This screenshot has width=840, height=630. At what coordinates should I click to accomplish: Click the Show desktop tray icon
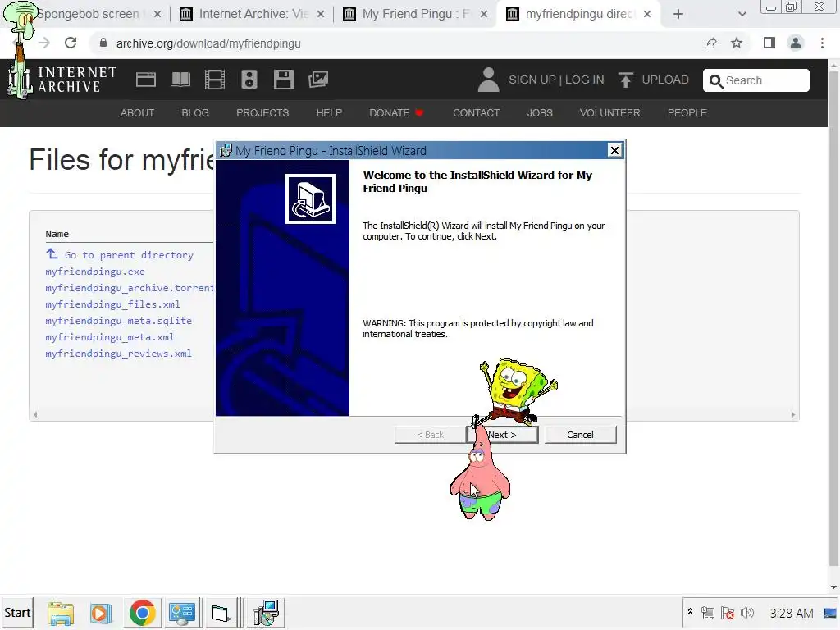[x=830, y=612]
